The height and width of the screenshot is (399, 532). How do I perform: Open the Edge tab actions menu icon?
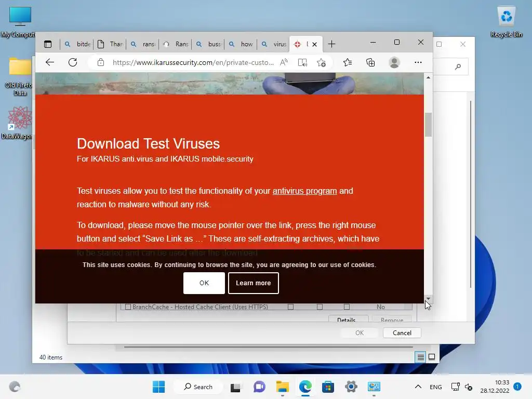point(48,44)
